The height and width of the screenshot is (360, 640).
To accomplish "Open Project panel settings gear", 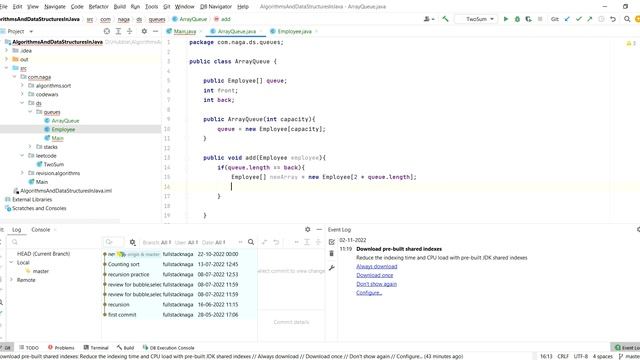I will tap(144, 31).
